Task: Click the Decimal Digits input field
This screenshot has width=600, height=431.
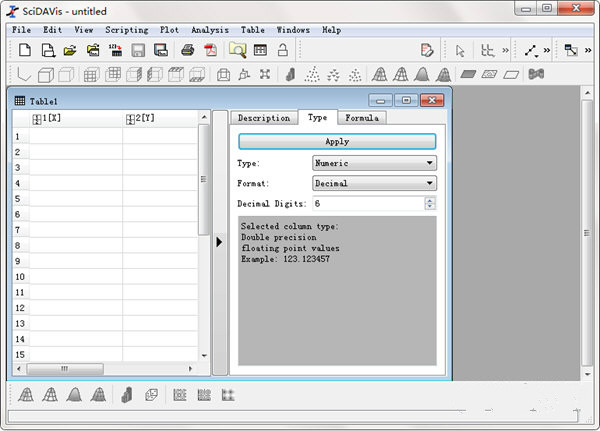Action: click(x=365, y=203)
